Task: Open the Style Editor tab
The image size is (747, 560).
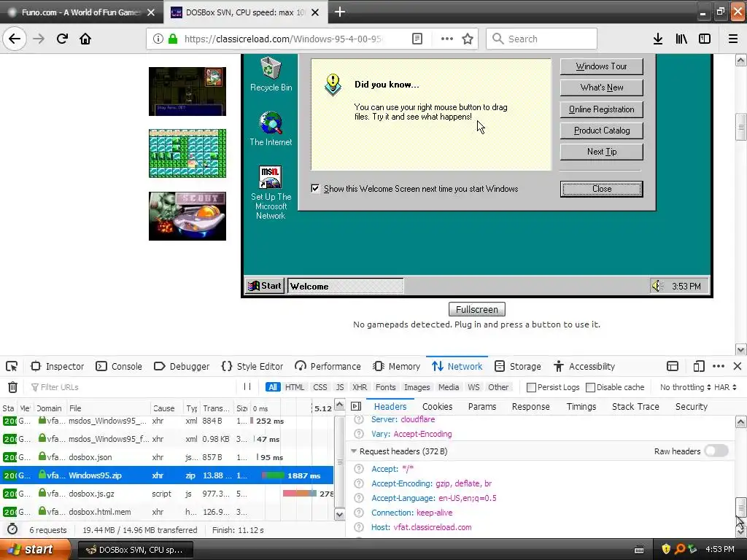Action: (x=252, y=366)
